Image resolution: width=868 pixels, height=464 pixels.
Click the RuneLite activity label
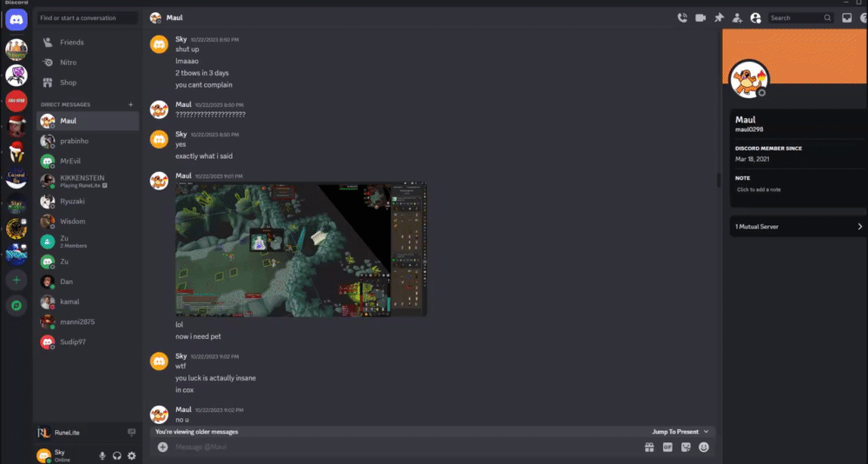coord(67,433)
